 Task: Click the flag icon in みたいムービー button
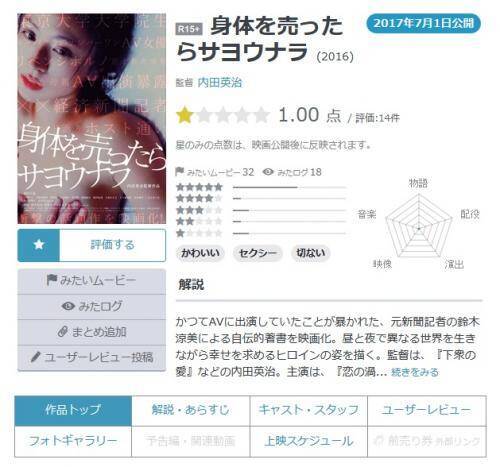coord(51,280)
